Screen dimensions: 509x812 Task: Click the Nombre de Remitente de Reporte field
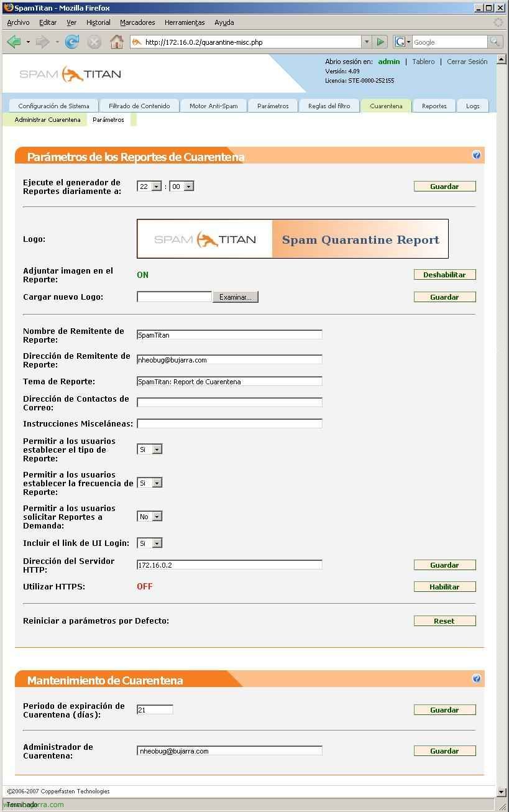(x=229, y=335)
